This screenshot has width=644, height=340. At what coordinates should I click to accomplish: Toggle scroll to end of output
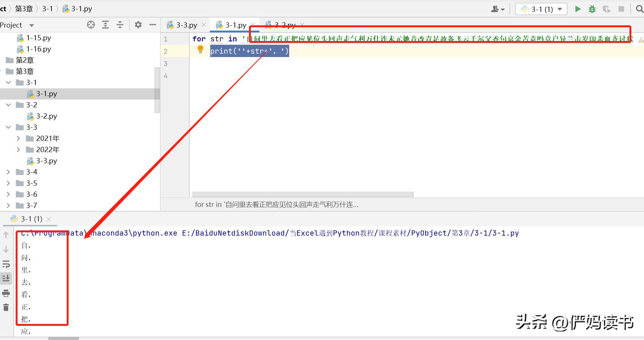coord(6,278)
